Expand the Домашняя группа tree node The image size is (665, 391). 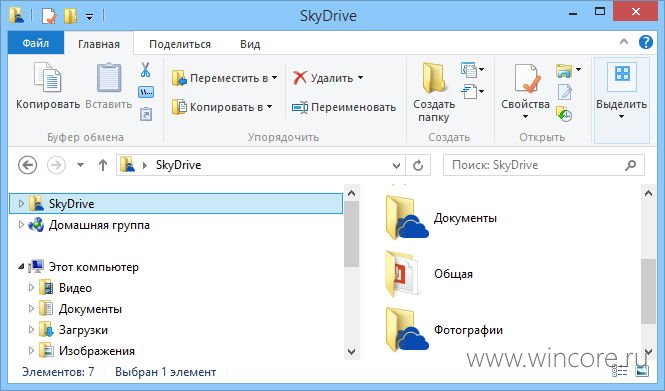click(x=21, y=225)
